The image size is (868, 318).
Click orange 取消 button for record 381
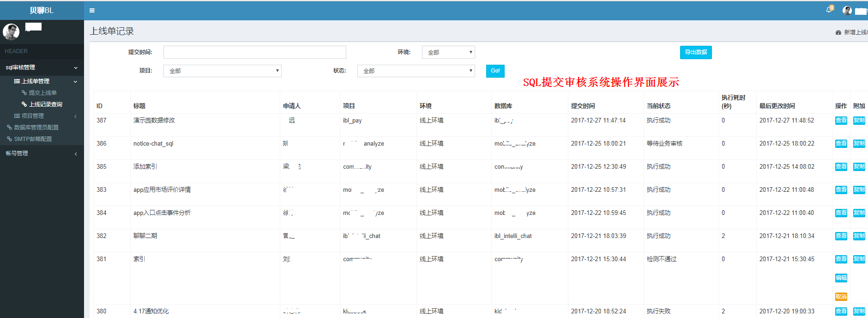click(841, 297)
